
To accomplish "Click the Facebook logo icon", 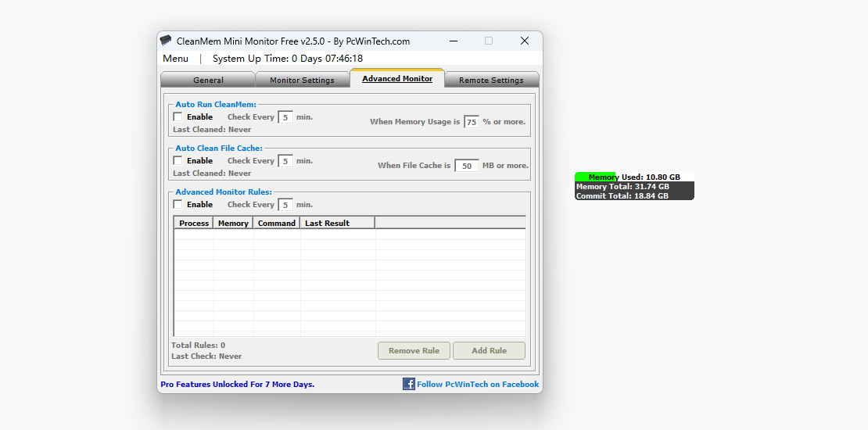I will tap(409, 384).
